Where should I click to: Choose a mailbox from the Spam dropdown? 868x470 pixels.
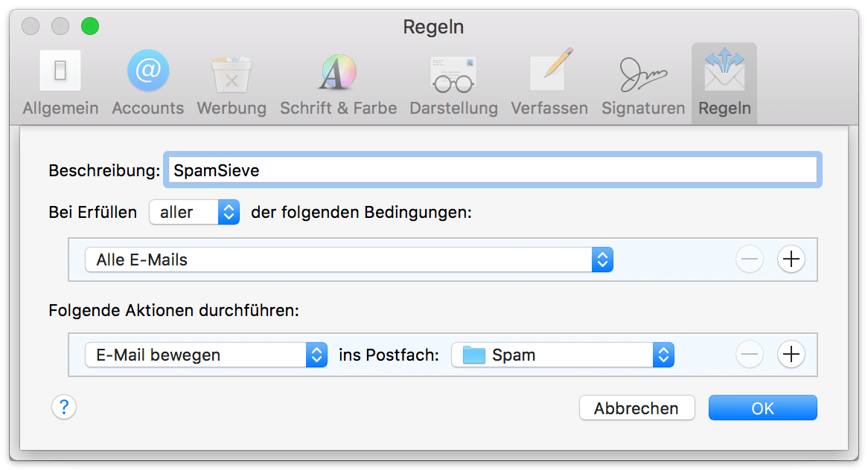pos(562,355)
